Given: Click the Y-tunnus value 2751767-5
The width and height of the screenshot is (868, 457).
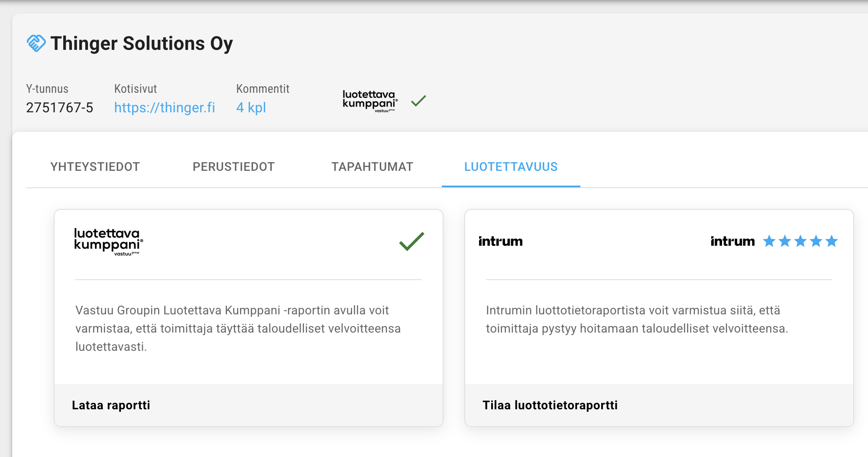Looking at the screenshot, I should 59,108.
